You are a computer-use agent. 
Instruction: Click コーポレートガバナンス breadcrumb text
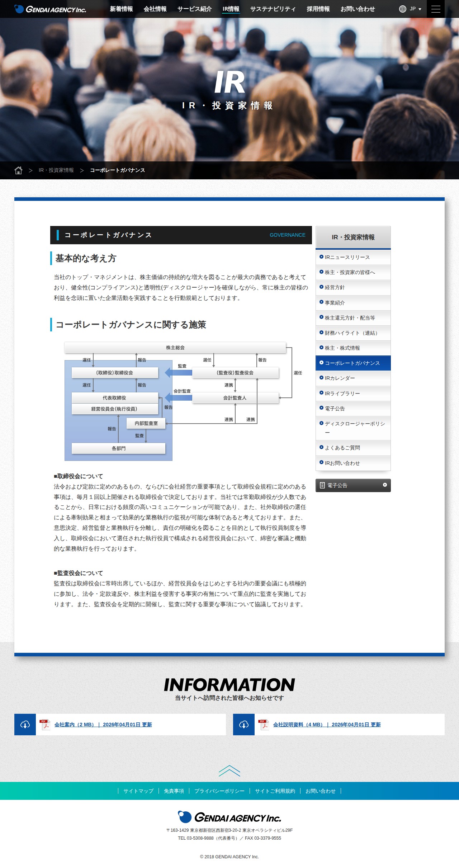coord(118,170)
